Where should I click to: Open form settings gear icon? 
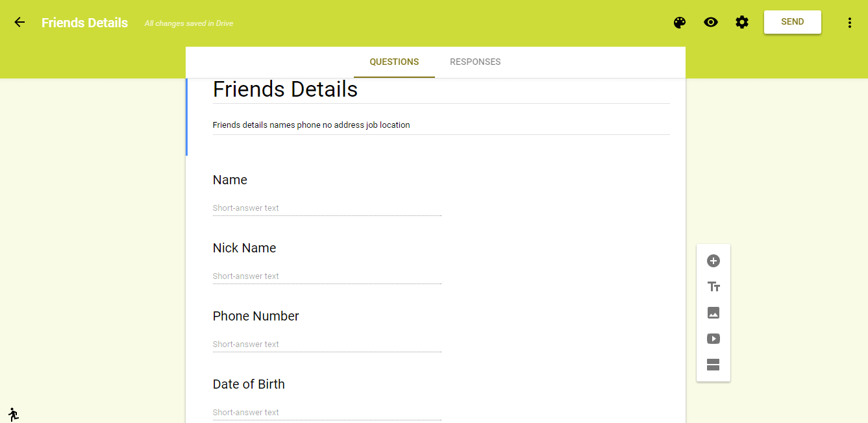click(742, 22)
